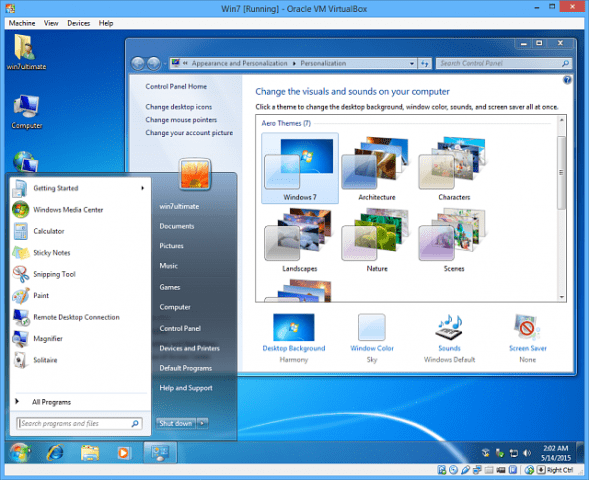The height and width of the screenshot is (480, 589).
Task: Click the Shut down button
Action: tap(176, 423)
